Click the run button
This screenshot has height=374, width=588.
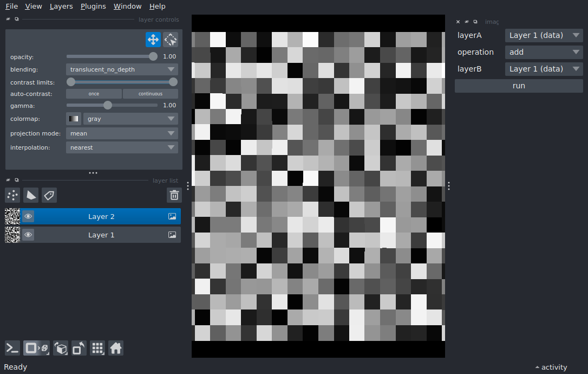(x=519, y=86)
